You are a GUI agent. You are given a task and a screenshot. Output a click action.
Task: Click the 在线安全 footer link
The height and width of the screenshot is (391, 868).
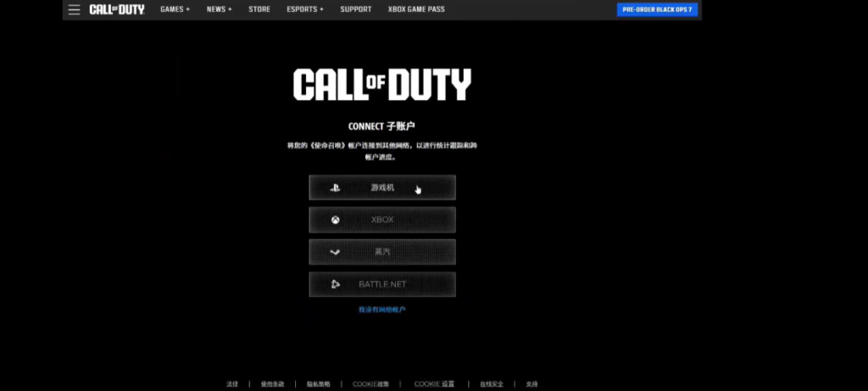pyautogui.click(x=492, y=384)
